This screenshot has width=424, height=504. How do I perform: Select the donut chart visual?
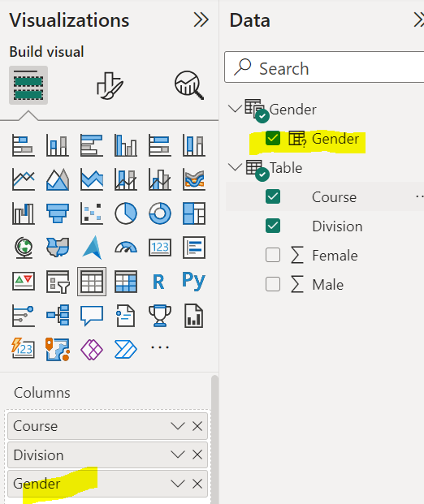[x=160, y=213]
